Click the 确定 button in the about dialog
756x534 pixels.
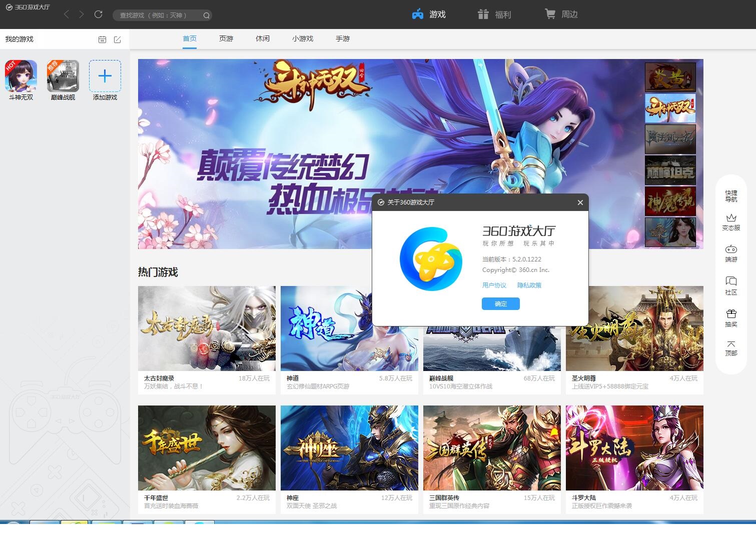[500, 304]
